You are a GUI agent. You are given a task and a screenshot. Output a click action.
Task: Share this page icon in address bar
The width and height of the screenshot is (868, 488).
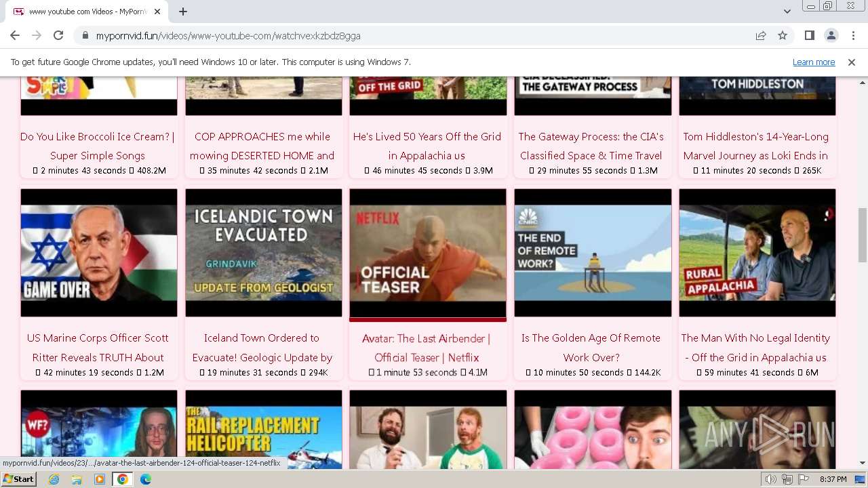[x=761, y=35]
